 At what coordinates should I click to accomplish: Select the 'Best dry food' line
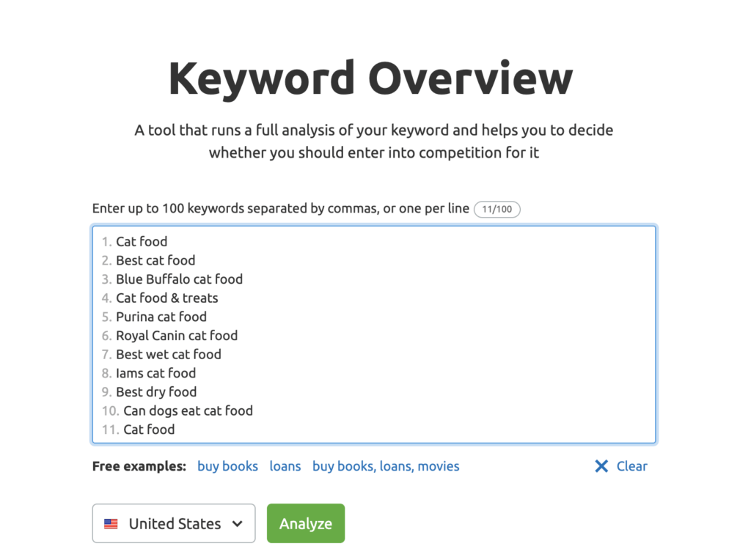pos(156,392)
